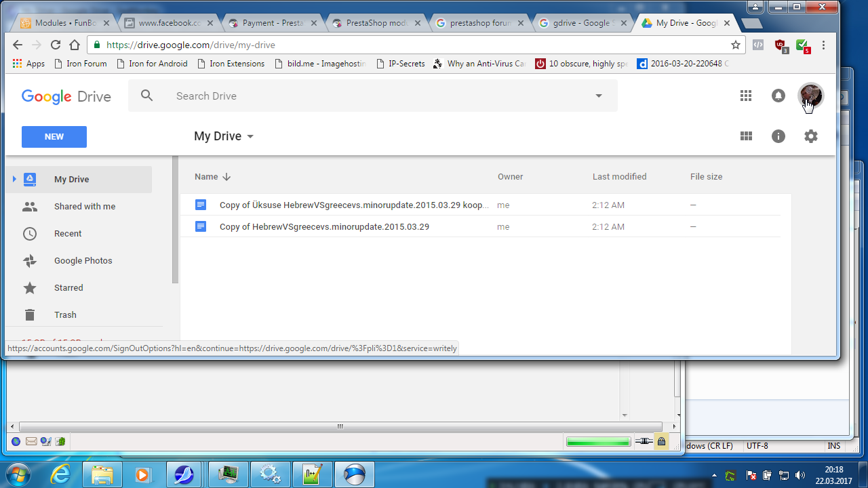Open the IP-Secrets bookmark

click(400, 64)
